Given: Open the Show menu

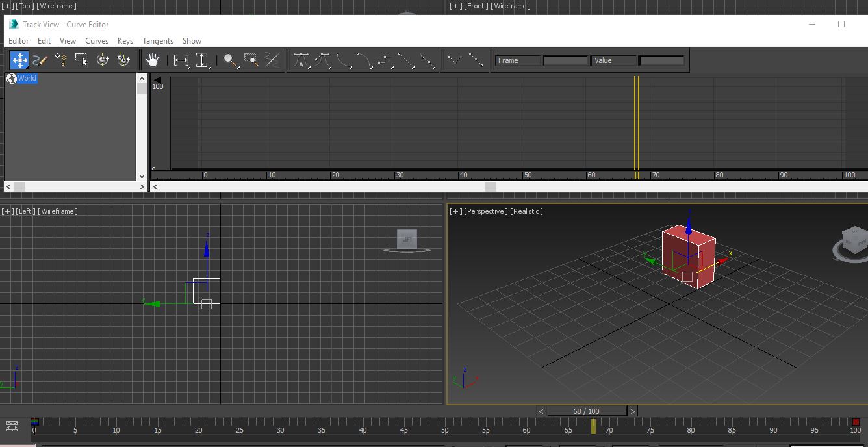Looking at the screenshot, I should [192, 40].
